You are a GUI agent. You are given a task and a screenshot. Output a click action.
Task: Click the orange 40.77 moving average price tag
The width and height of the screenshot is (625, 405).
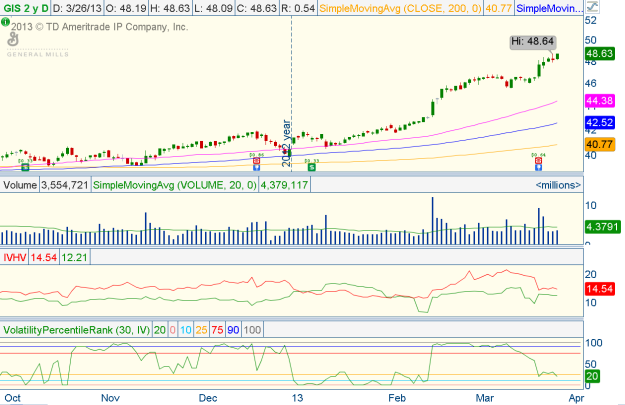pos(600,144)
